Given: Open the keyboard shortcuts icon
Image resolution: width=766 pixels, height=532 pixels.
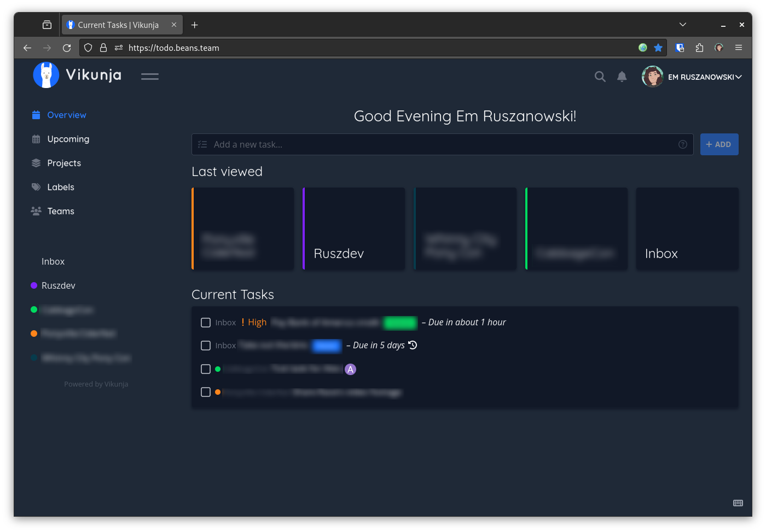Looking at the screenshot, I should coord(738,503).
